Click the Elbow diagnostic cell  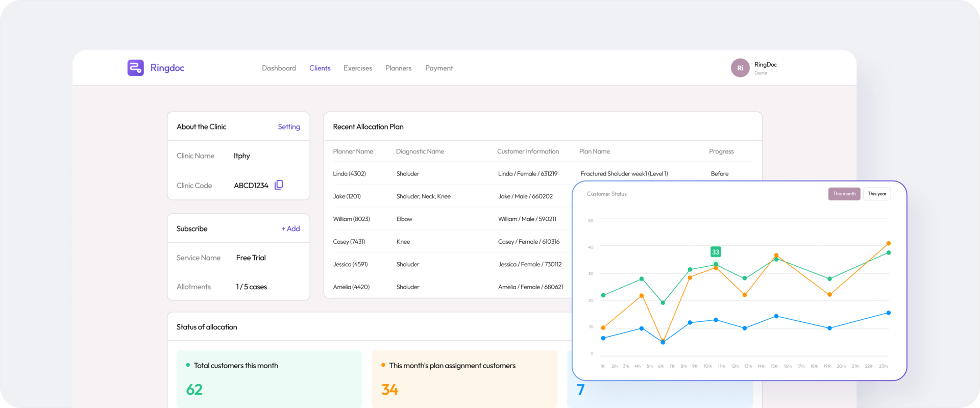[x=404, y=219]
